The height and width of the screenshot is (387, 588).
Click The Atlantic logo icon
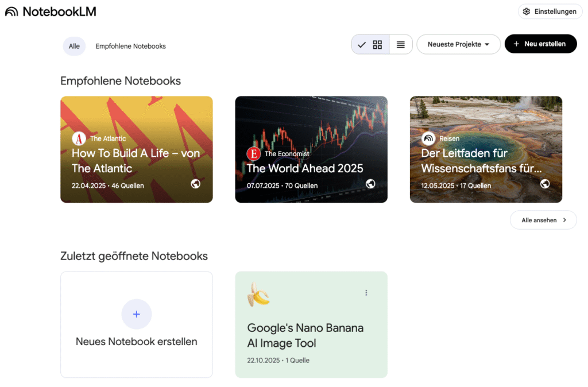79,138
